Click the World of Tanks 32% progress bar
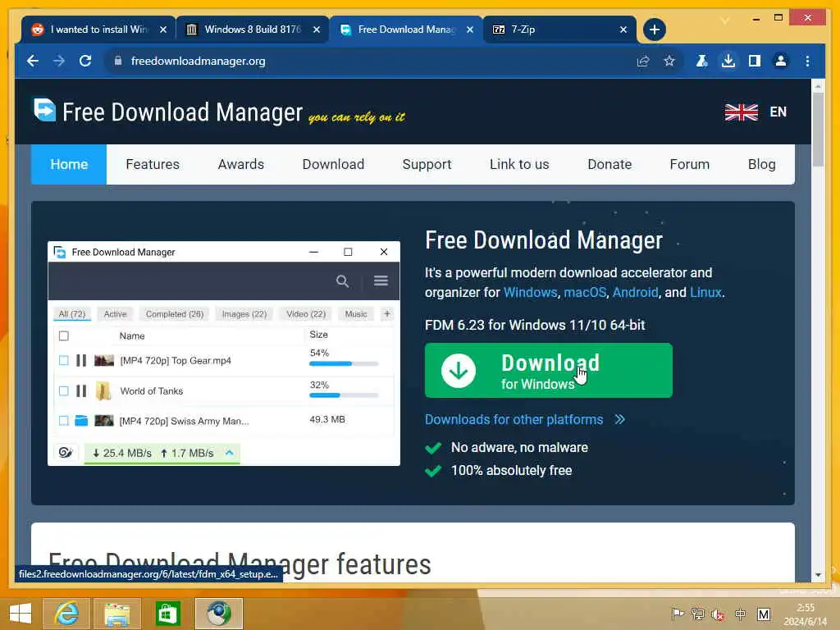The image size is (840, 630). pyautogui.click(x=344, y=395)
